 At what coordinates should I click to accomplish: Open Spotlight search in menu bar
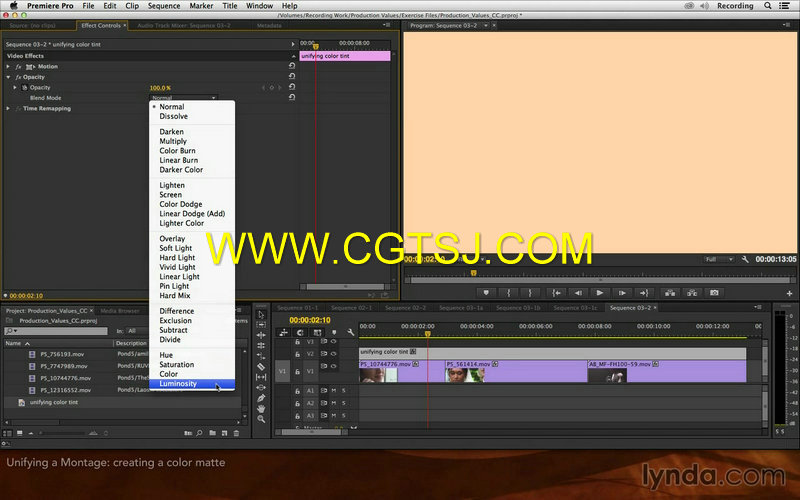point(767,6)
